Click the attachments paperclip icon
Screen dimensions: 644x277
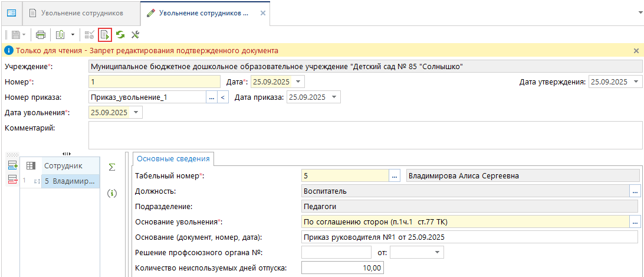pos(60,35)
